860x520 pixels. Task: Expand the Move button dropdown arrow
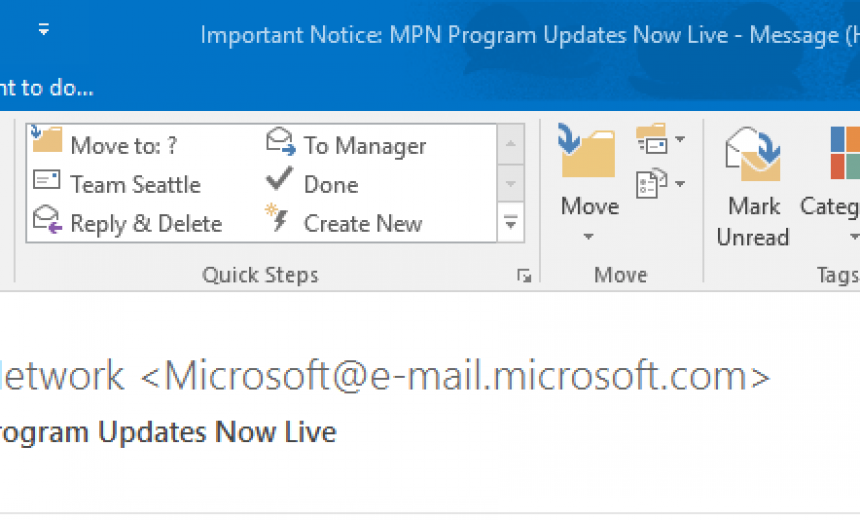click(589, 237)
